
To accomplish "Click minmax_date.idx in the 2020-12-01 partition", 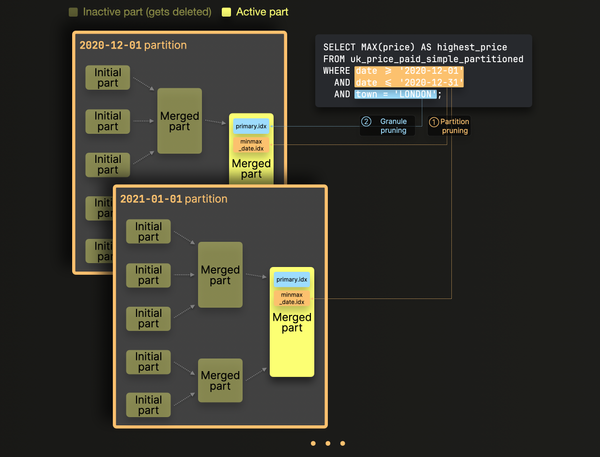I will 250,146.
